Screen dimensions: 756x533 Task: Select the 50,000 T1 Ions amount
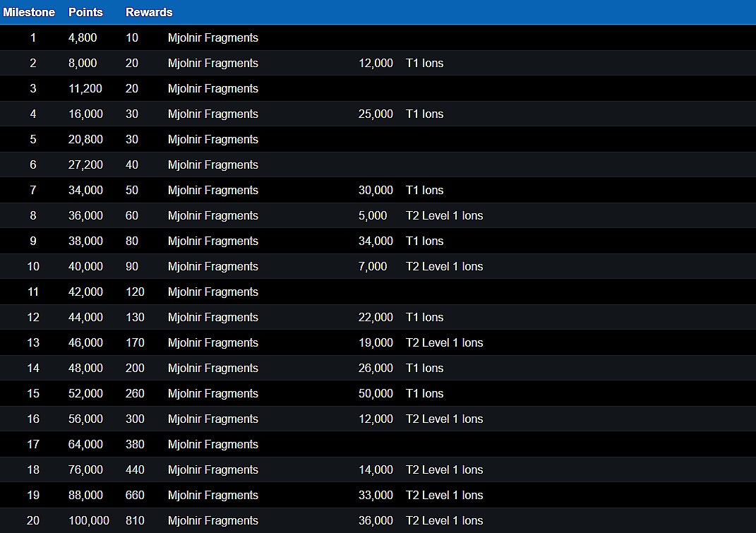[x=376, y=393]
